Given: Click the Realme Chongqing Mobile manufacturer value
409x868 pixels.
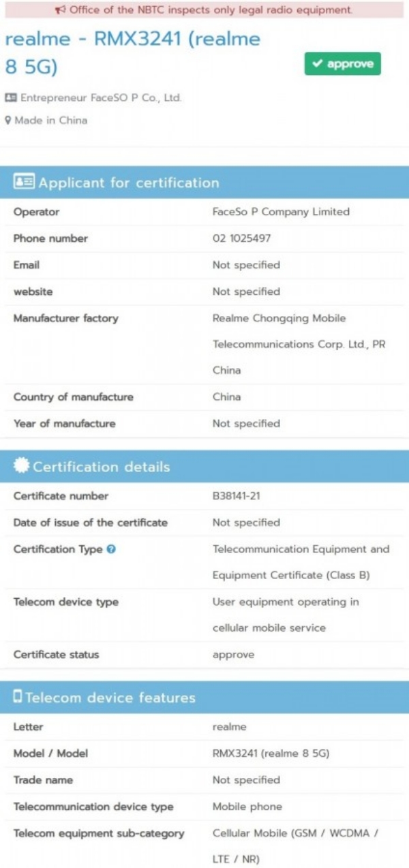Looking at the screenshot, I should click(x=279, y=318).
